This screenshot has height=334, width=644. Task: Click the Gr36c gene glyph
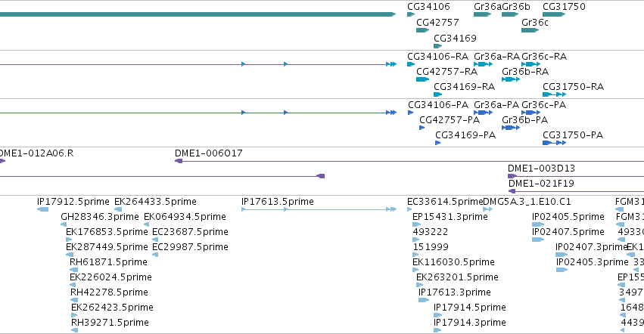(x=530, y=30)
